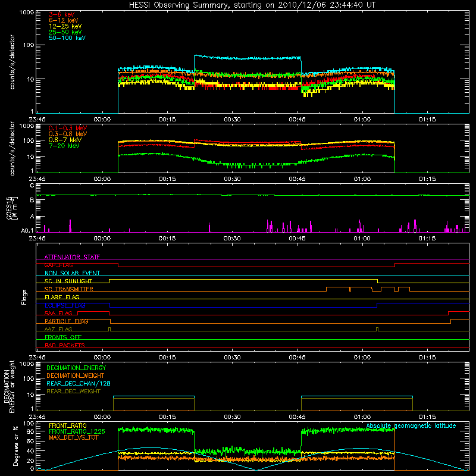Select the REAR_DEC_CHAN/128 legend label
The height and width of the screenshot is (476, 476).
click(79, 383)
